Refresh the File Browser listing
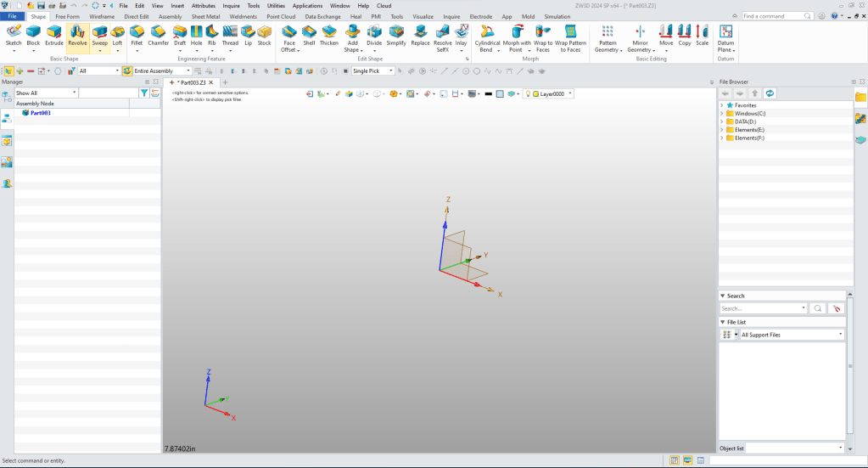This screenshot has width=868, height=468. tap(770, 93)
